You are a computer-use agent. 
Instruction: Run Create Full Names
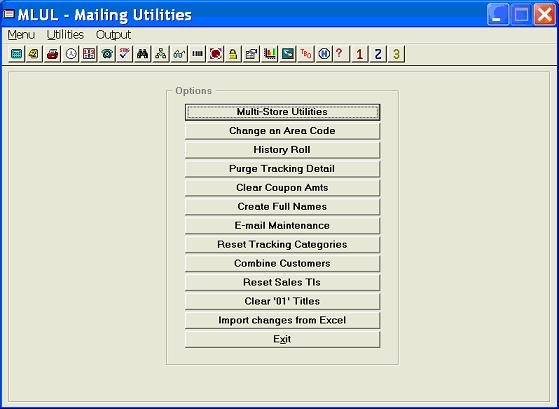(282, 206)
